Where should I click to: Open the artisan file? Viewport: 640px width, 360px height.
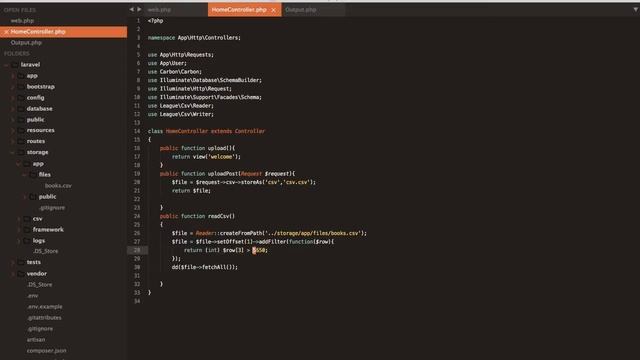coord(36,340)
